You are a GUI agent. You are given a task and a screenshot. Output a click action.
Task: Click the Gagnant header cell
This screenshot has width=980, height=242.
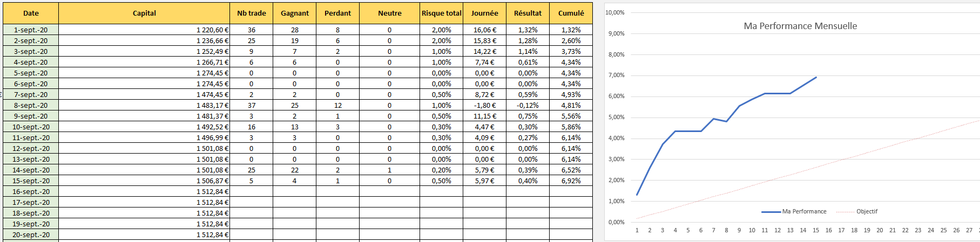295,13
